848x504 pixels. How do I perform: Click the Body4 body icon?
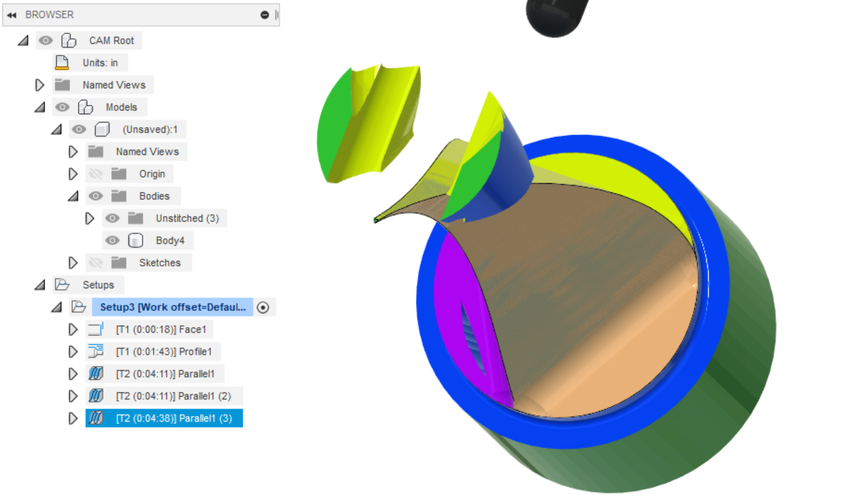tap(135, 240)
